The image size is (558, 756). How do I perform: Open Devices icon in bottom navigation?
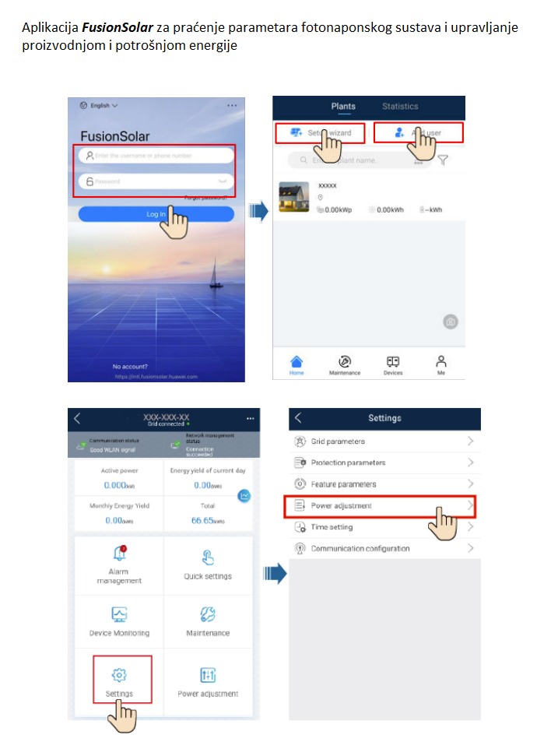pyautogui.click(x=393, y=361)
